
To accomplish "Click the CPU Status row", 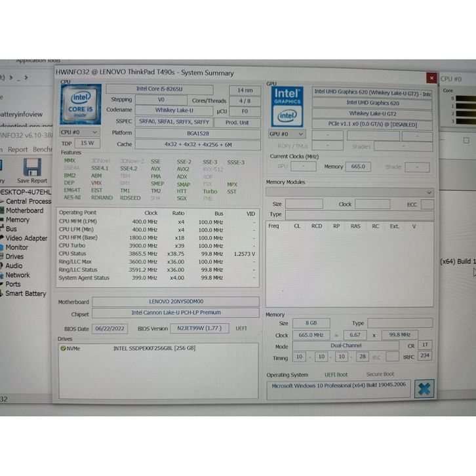I will (x=157, y=254).
